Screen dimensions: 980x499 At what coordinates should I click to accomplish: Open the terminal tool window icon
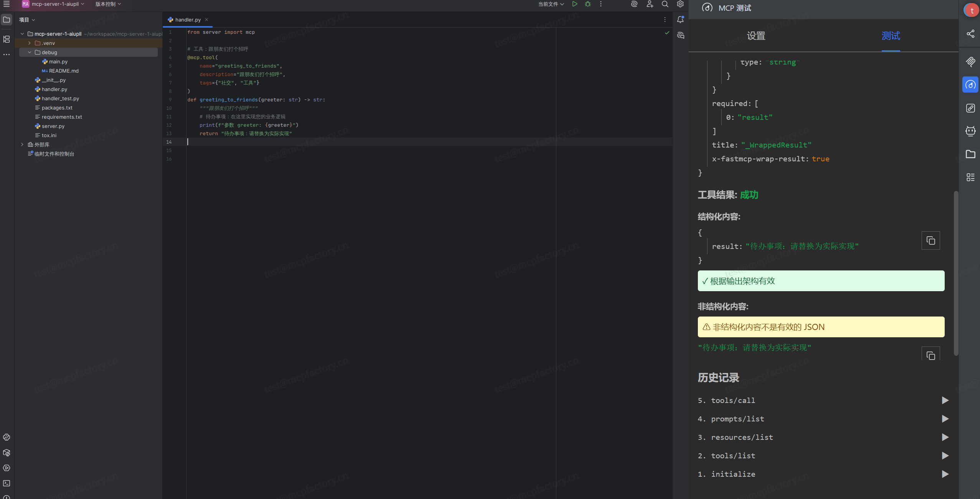7,483
